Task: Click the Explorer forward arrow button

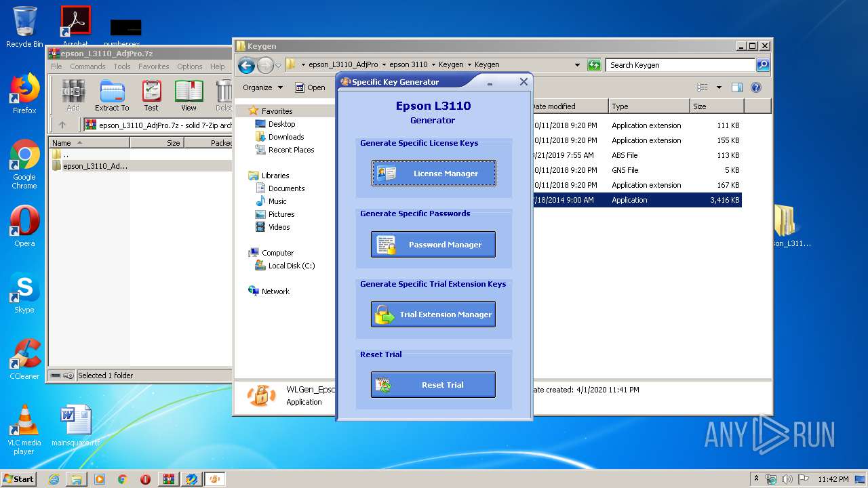Action: [265, 65]
